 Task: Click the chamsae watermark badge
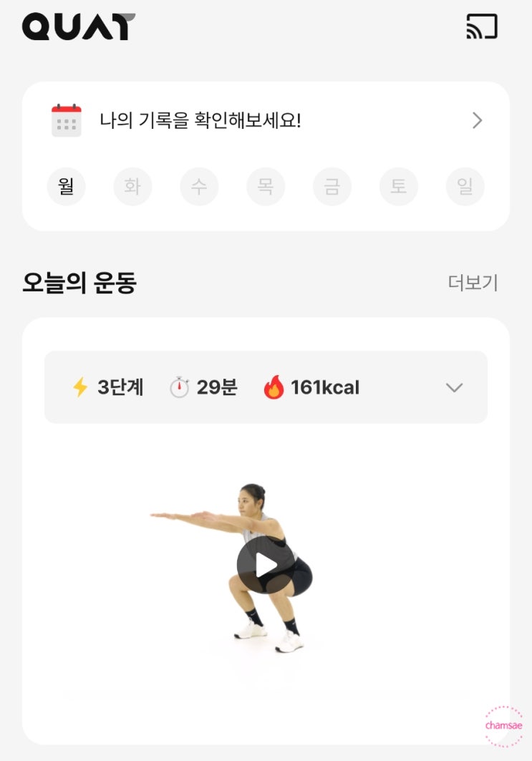point(503,726)
